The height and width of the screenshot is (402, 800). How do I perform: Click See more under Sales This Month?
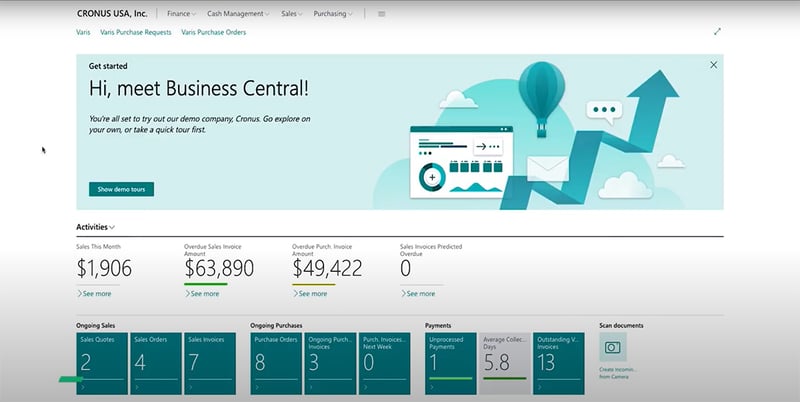coord(94,294)
